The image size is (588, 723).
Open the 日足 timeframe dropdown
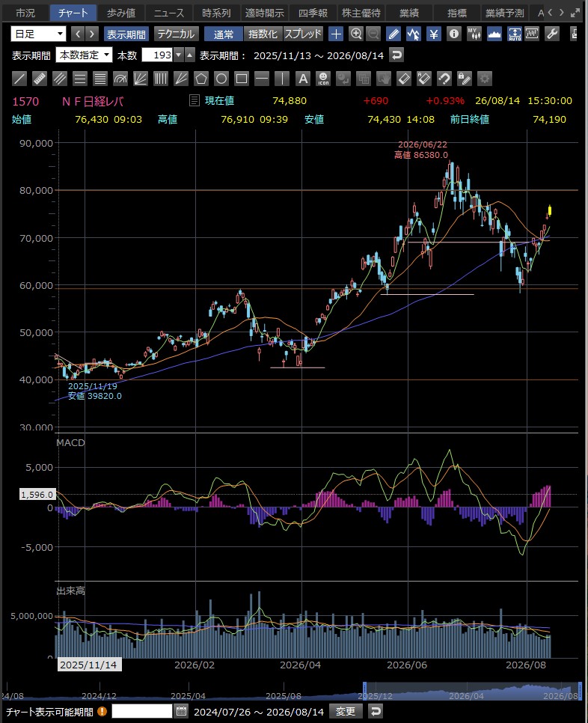[39, 34]
